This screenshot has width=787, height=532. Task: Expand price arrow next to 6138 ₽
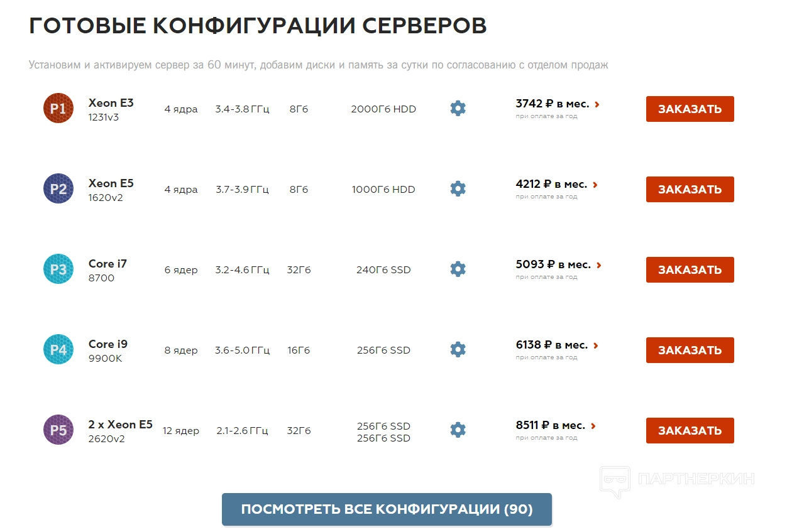(x=595, y=345)
